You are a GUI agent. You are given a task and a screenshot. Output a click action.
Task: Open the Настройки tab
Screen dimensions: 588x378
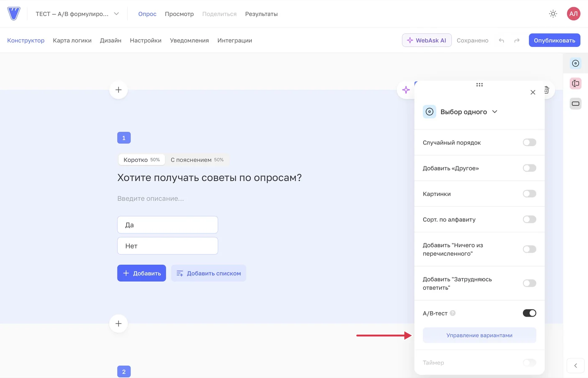coord(145,40)
